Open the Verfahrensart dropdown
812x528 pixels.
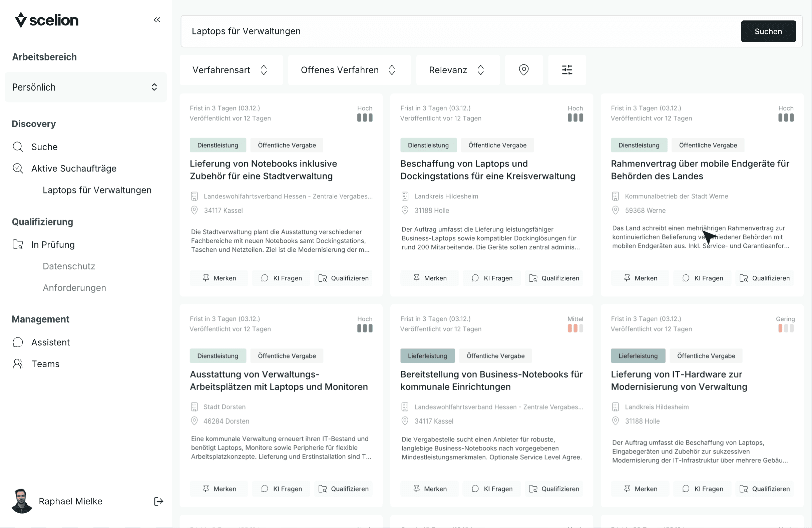coord(231,70)
